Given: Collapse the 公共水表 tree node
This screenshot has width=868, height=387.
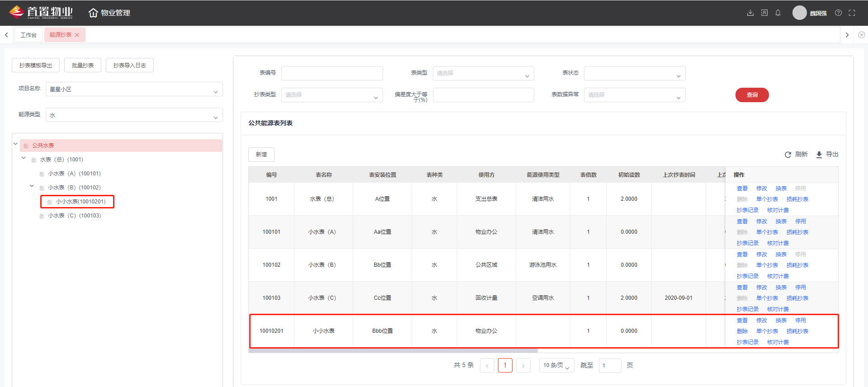Looking at the screenshot, I should (x=15, y=144).
